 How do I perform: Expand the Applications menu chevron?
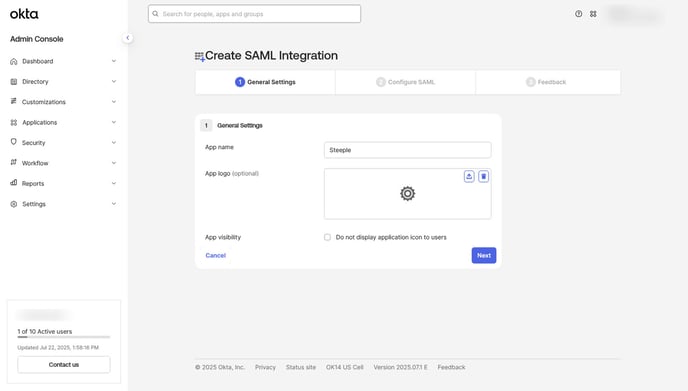tap(114, 122)
